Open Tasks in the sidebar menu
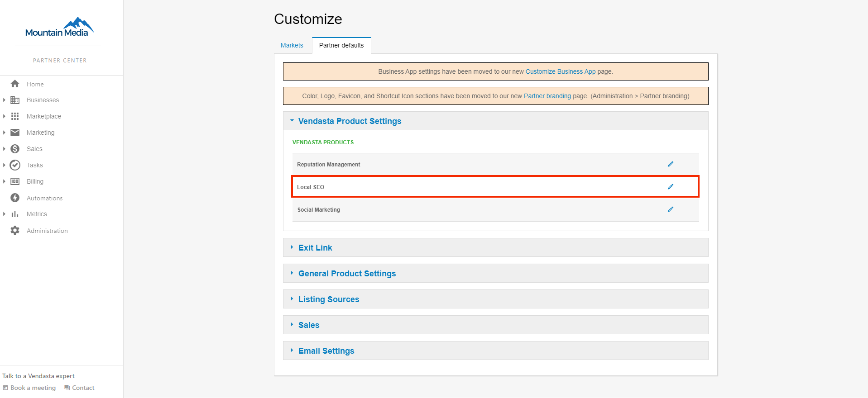The width and height of the screenshot is (868, 398). pos(35,165)
